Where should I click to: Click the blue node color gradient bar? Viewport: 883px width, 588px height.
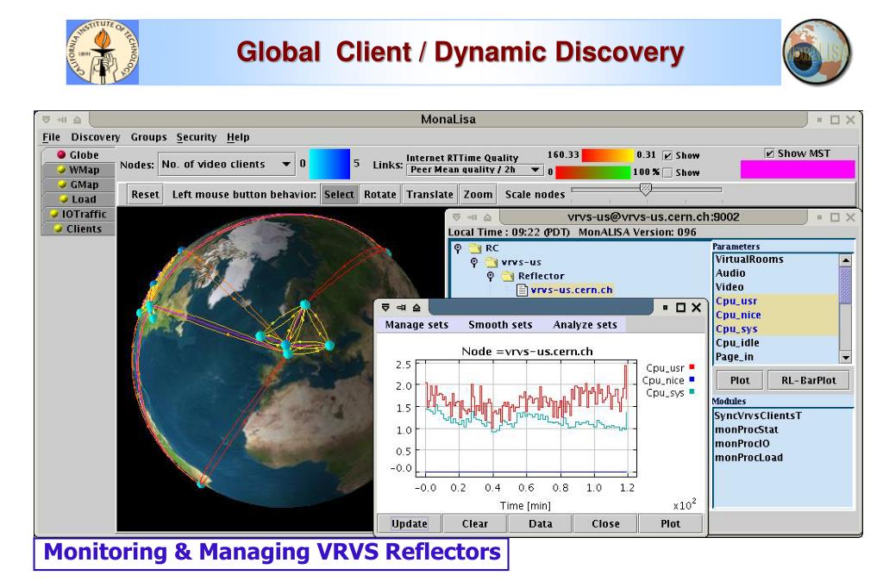329,164
